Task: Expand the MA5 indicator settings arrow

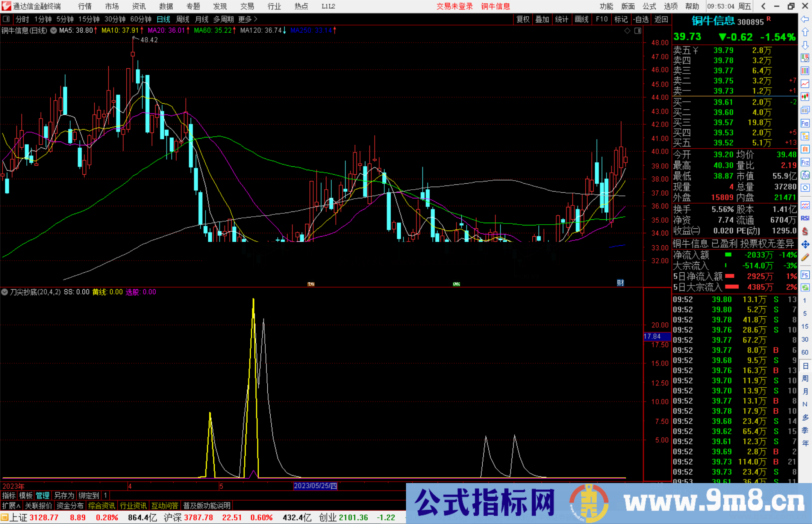Action: click(x=53, y=31)
